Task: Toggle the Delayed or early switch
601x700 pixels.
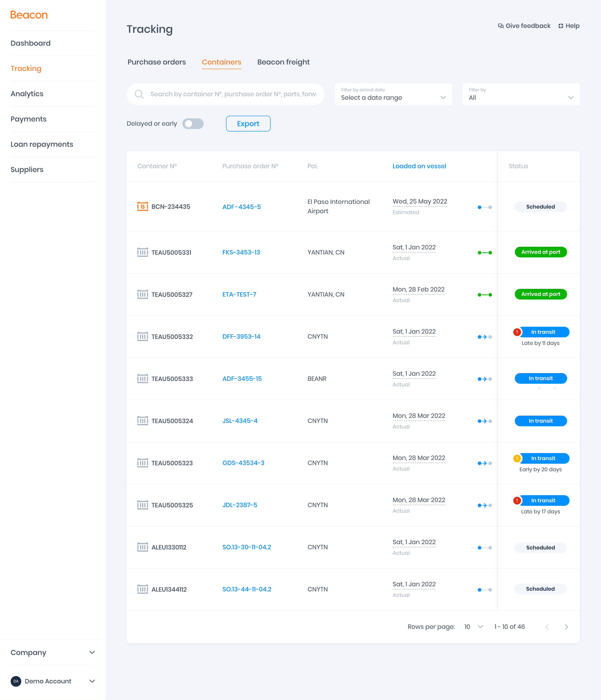Action: pyautogui.click(x=193, y=124)
